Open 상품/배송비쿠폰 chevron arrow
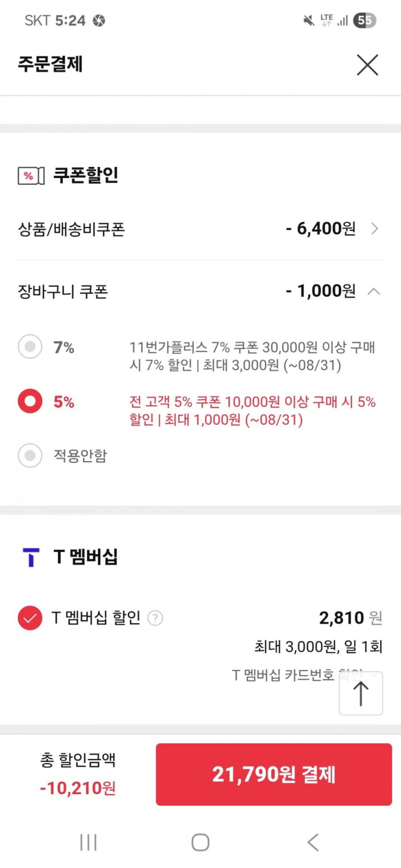Image resolution: width=401 pixels, height=868 pixels. tap(375, 229)
